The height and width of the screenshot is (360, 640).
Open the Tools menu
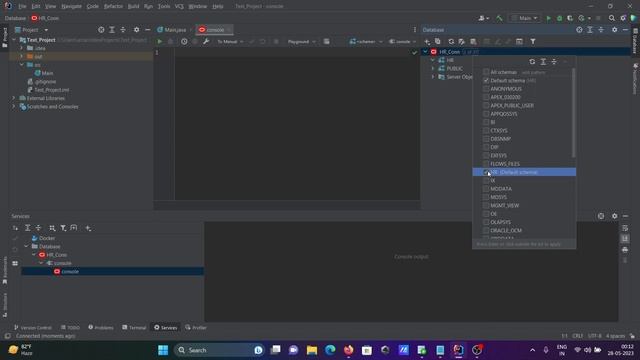point(164,7)
